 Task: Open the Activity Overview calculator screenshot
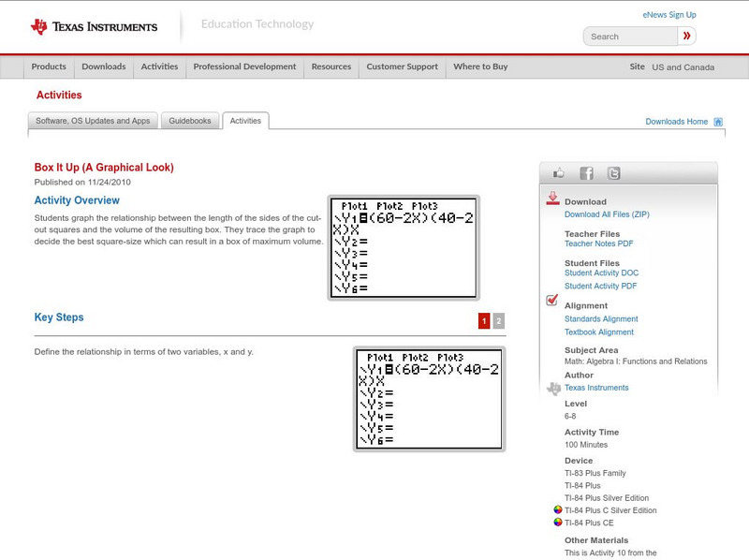(404, 247)
